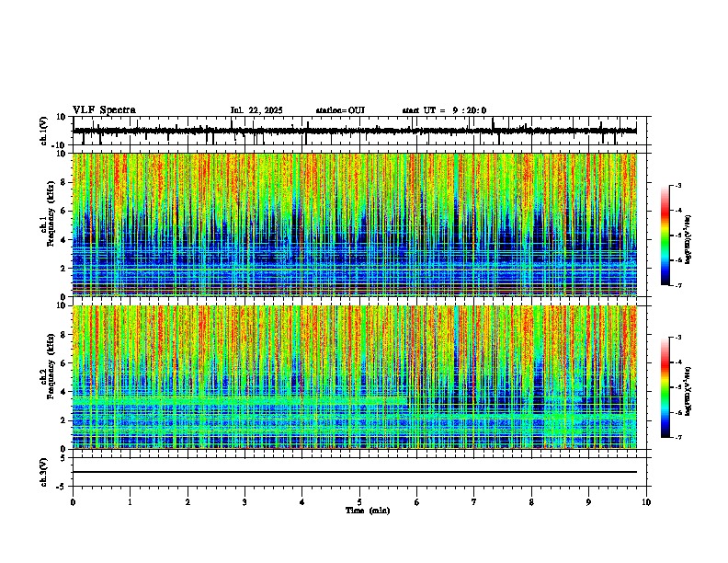The width and height of the screenshot is (728, 563).
Task: Click the "-4" label on ch.2 colorbar
Action: coord(678,362)
